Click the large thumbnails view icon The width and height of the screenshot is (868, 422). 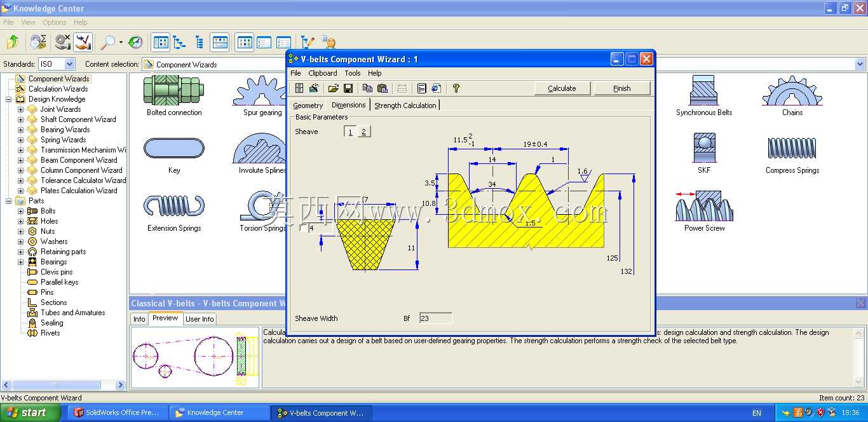click(245, 43)
